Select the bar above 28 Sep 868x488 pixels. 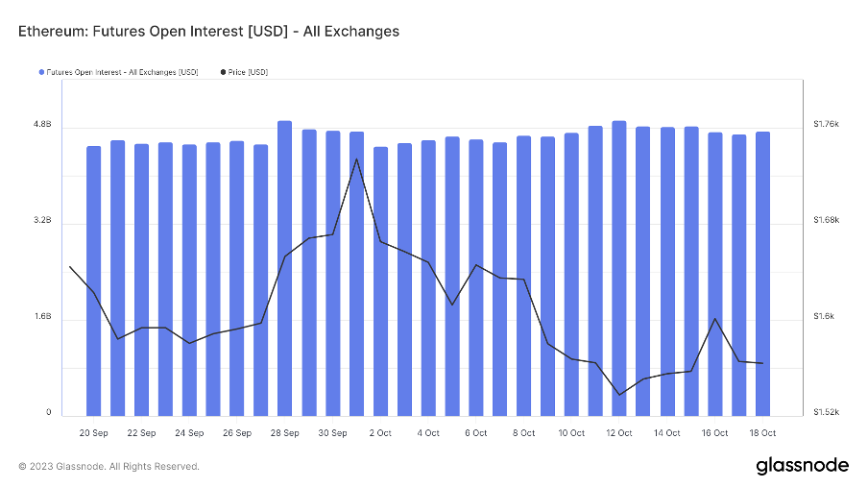coord(285,269)
